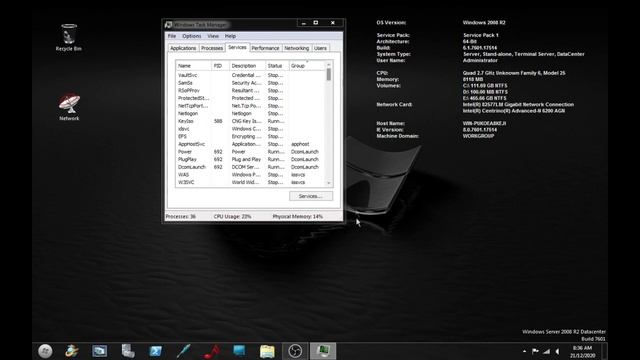The width and height of the screenshot is (640, 360).
Task: Select the KeyIso service row
Action: (251, 121)
